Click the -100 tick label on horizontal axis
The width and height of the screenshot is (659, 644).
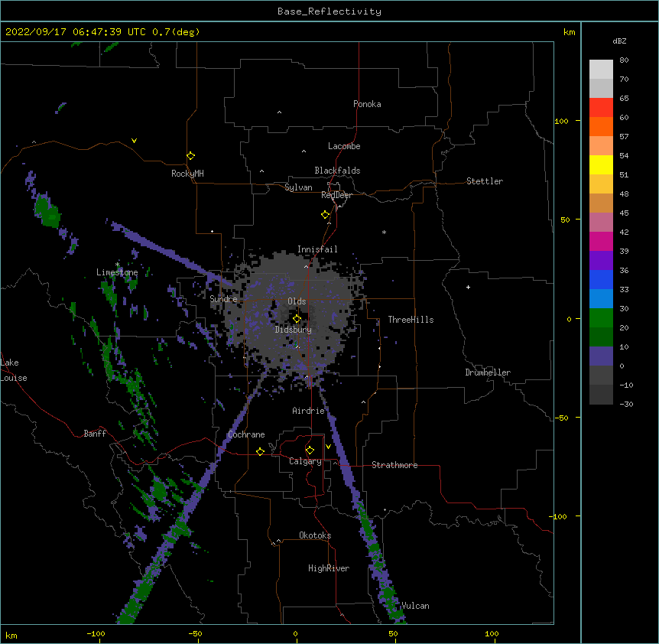[x=96, y=633]
